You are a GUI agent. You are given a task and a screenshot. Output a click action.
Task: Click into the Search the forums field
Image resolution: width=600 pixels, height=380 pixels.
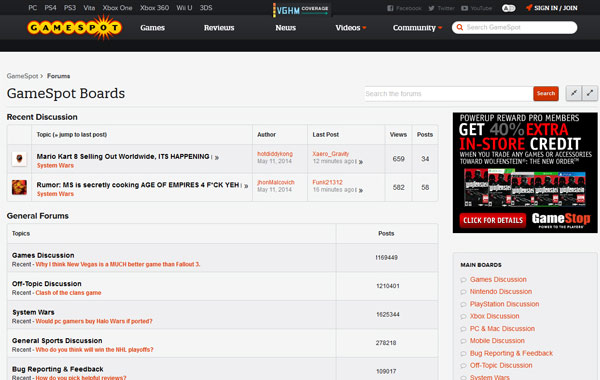tap(448, 94)
